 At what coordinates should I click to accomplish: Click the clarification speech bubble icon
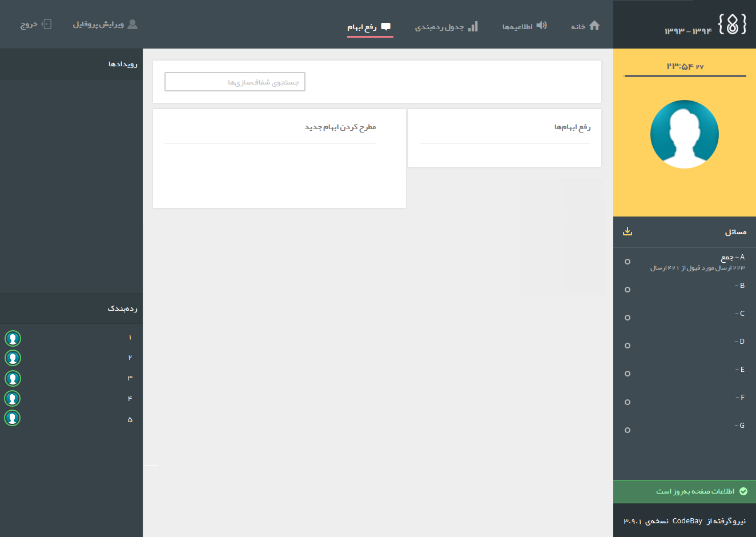point(386,27)
